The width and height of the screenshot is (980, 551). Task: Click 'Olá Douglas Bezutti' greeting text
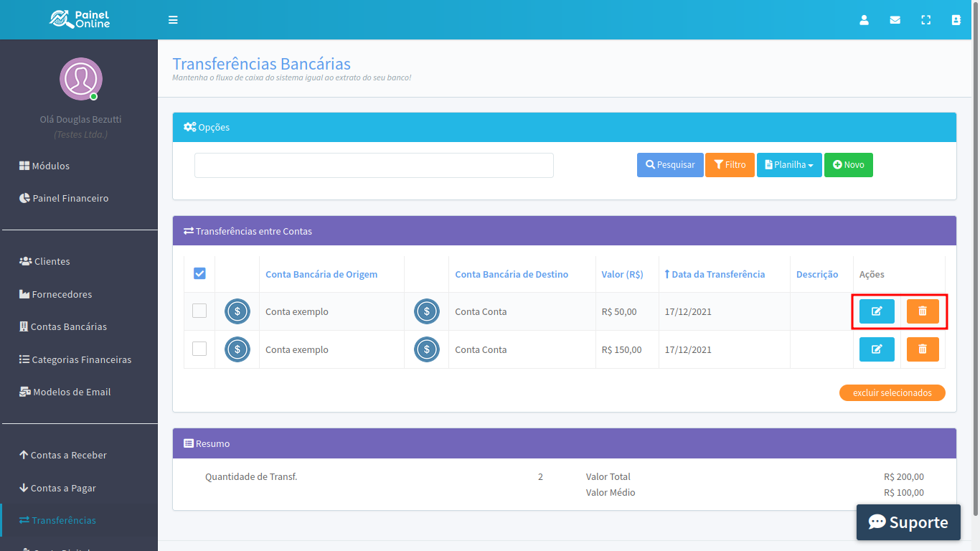coord(80,119)
